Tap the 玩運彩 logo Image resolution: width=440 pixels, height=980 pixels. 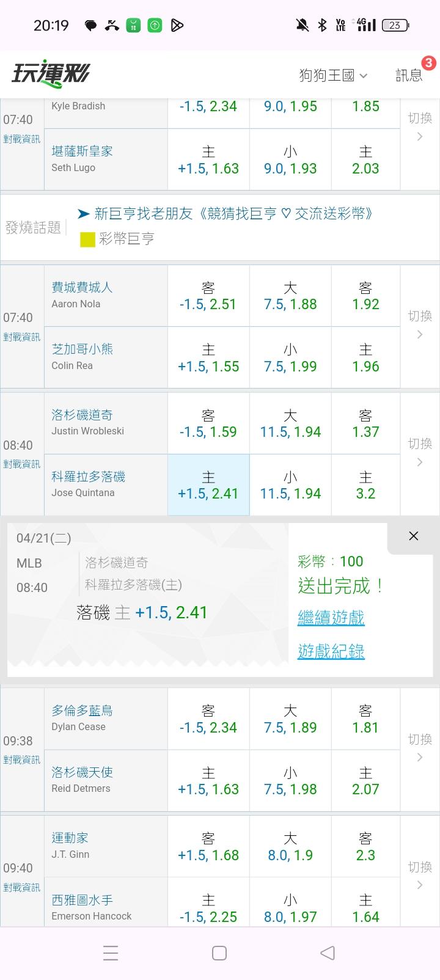pyautogui.click(x=51, y=75)
